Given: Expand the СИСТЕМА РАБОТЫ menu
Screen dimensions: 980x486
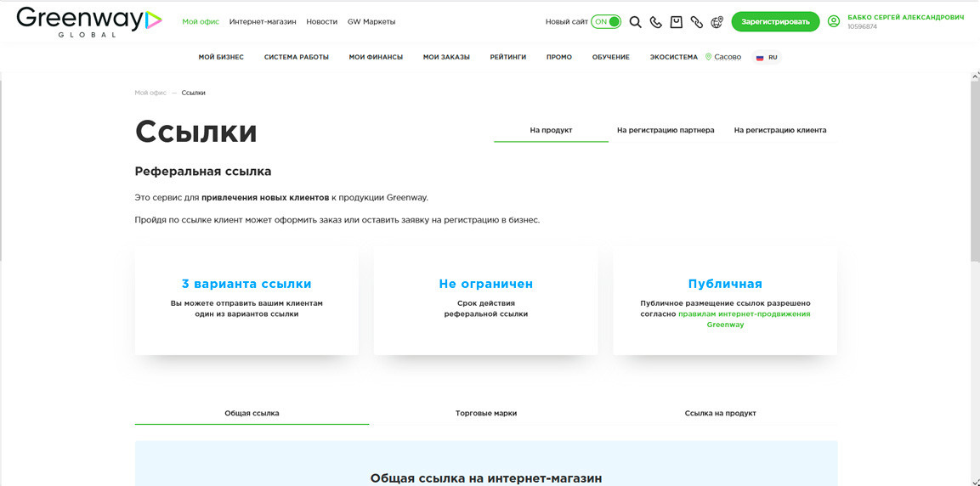Looking at the screenshot, I should click(297, 57).
